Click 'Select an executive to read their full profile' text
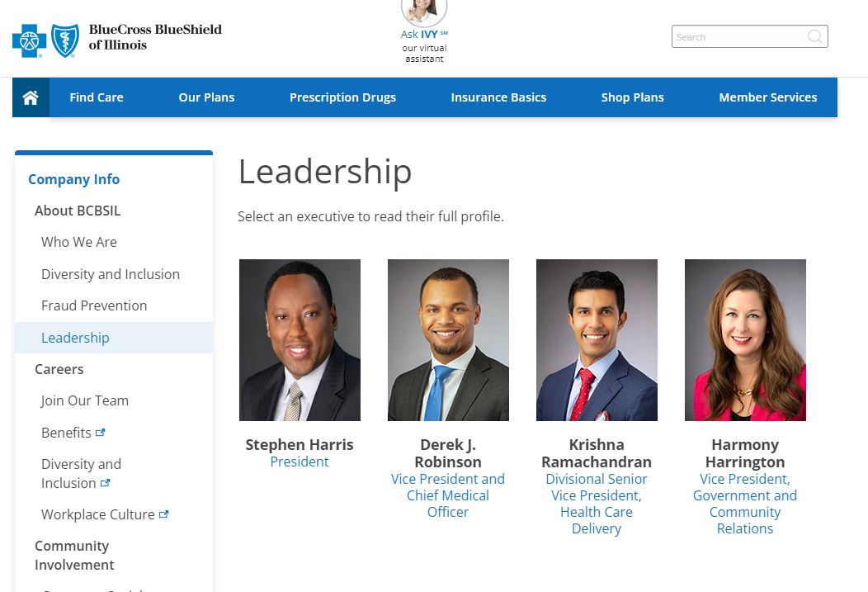This screenshot has width=868, height=592. point(370,216)
